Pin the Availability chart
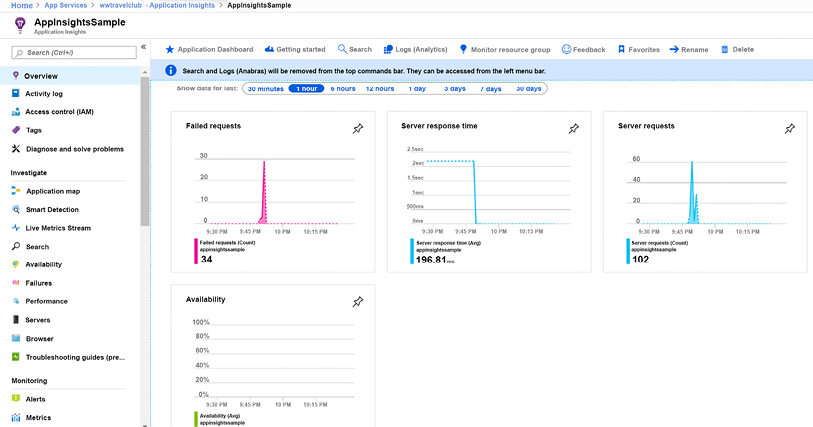Image resolution: width=813 pixels, height=427 pixels. pos(358,302)
